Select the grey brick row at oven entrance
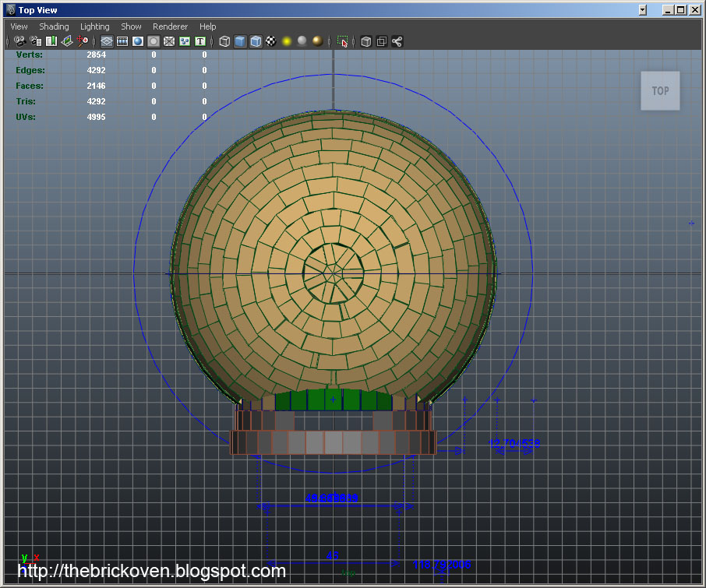Screen dimensions: 706x588 point(334,442)
